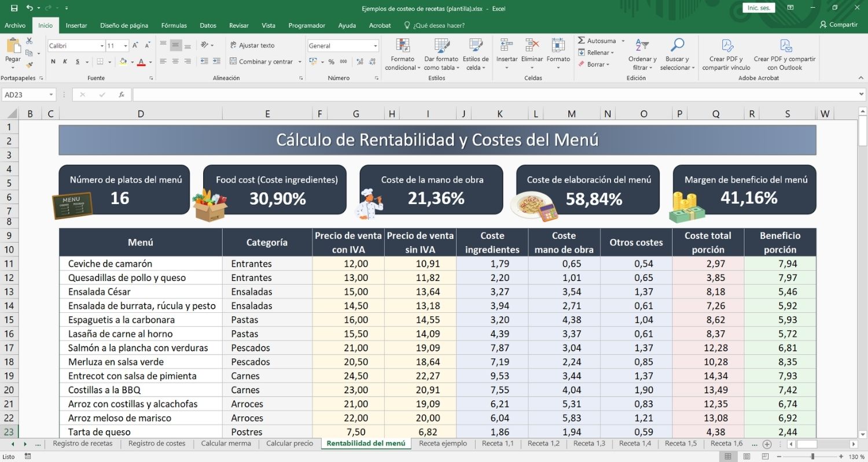Screen dimensions: 868x462
Task: Click the Pegar (paste) icon
Action: (13, 46)
